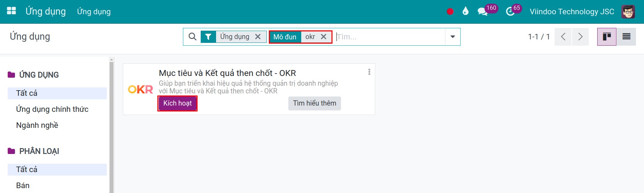Click the PHÂN LOẠI folder header
The image size is (644, 193).
click(x=34, y=151)
